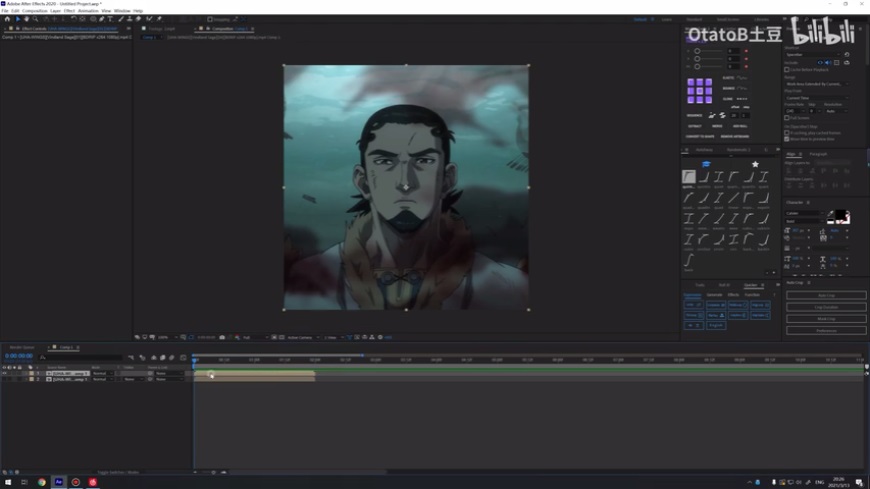Viewport: 870px width, 489px height.
Task: Click the Auto Crop button
Action: (826, 295)
